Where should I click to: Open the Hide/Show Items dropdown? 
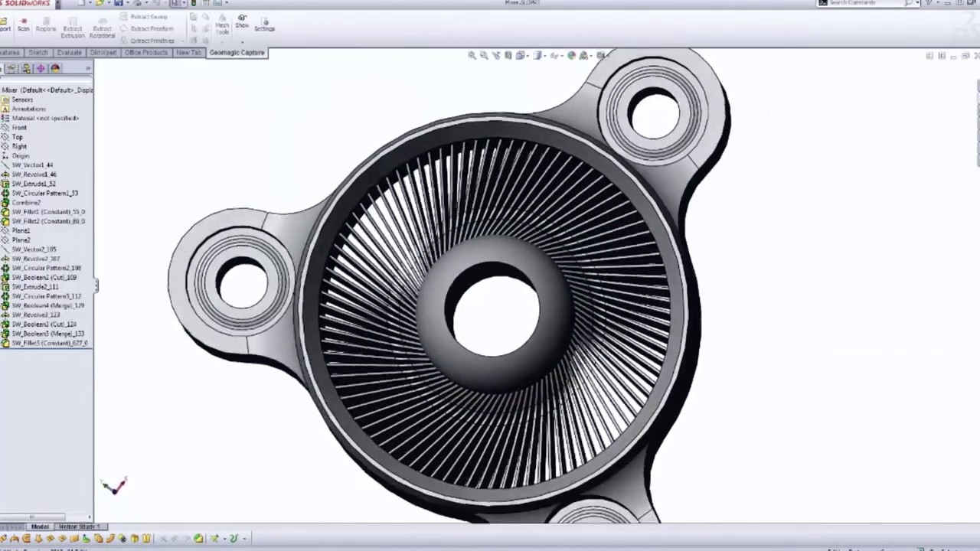(x=555, y=55)
